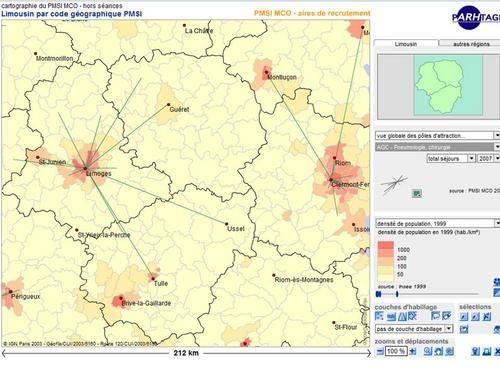This screenshot has width=500, height=375.
Task: Open the total séjours dropdown
Action: 451,158
